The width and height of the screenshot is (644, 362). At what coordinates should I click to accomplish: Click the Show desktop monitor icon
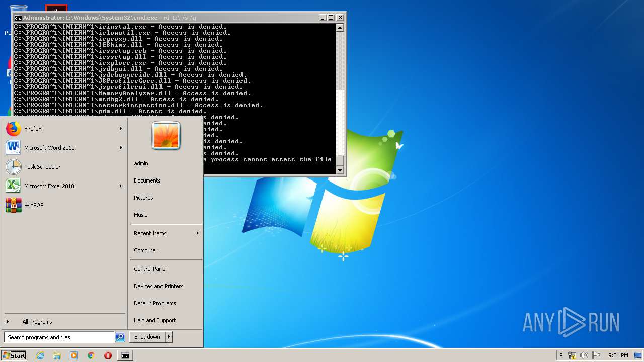pos(638,355)
